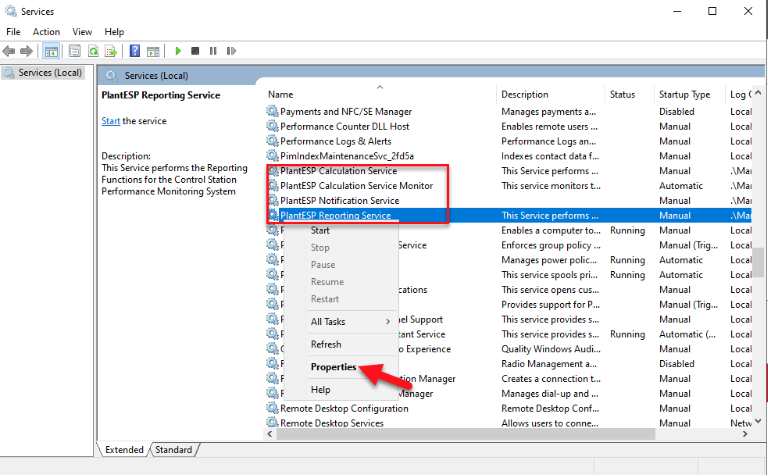Viewport: 768px width, 476px height.
Task: Select the Remote Desktop Configuration row
Action: point(508,408)
